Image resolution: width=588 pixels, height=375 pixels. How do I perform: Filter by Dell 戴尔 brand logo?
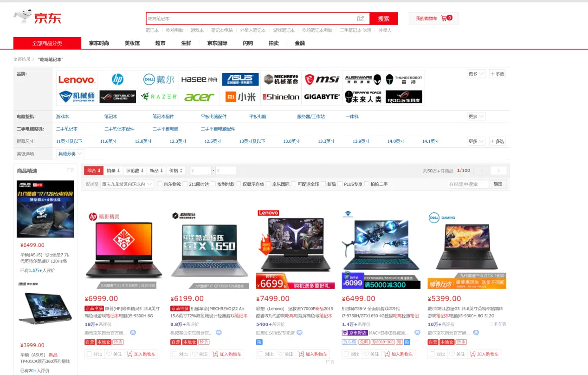[159, 79]
